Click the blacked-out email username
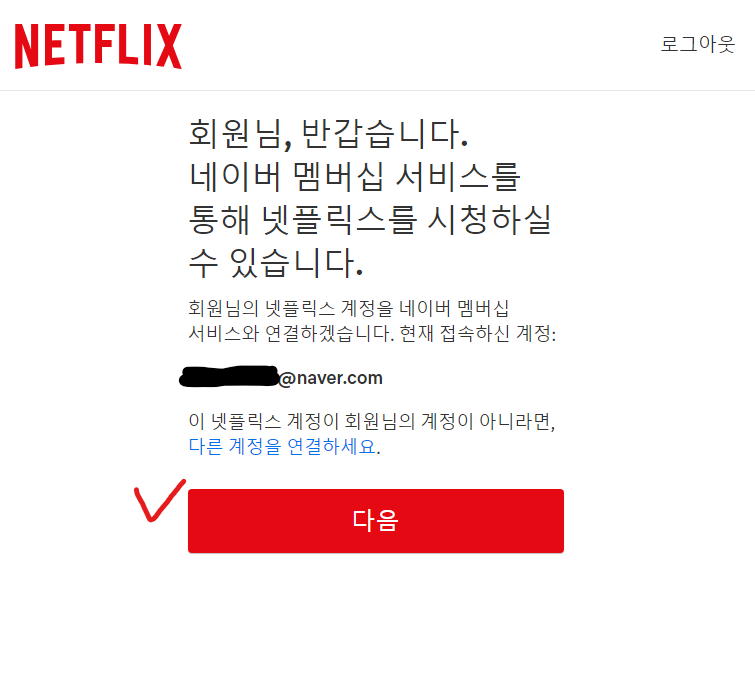This screenshot has height=695, width=755. [229, 376]
